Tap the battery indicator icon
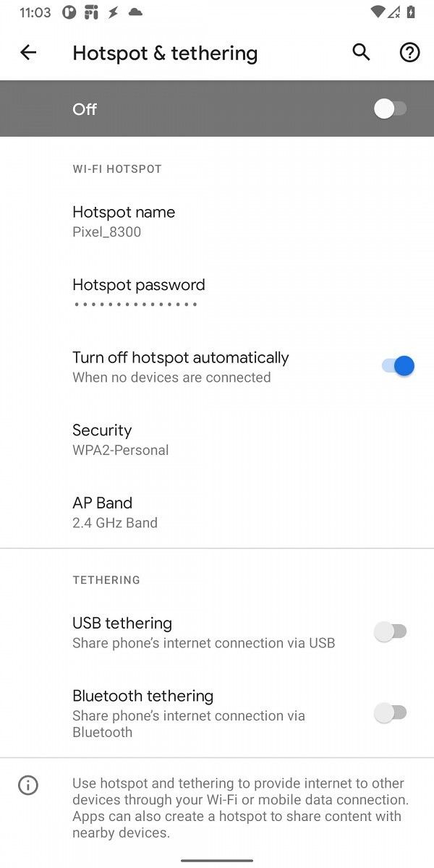Screen dimensions: 434x868 tap(411, 12)
